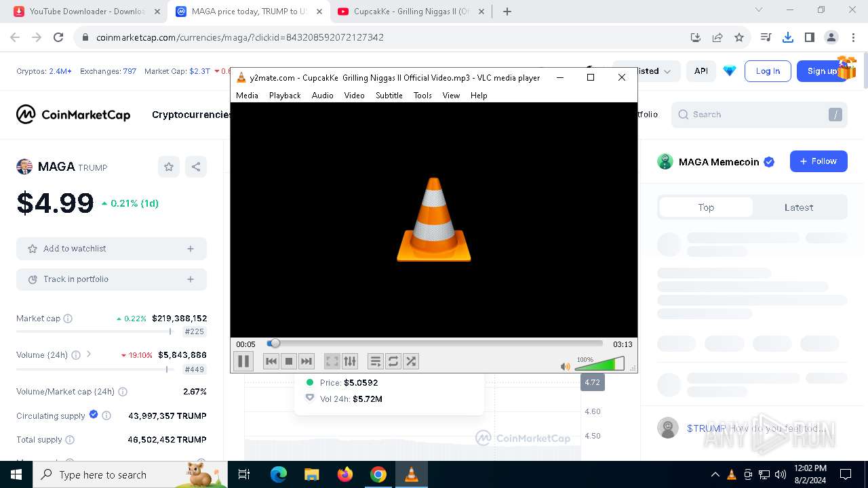Click the CoinMarketCap Search field
This screenshot has height=488, width=868.
pyautogui.click(x=759, y=115)
